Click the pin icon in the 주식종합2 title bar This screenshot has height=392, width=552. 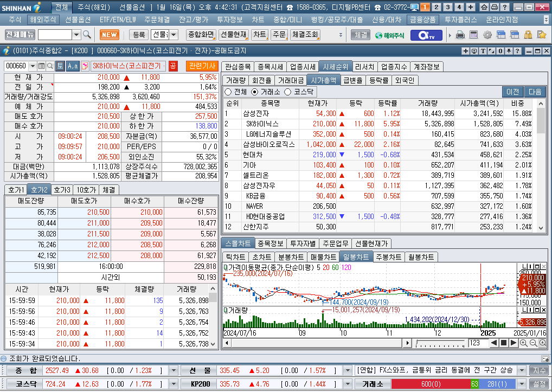[509, 51]
